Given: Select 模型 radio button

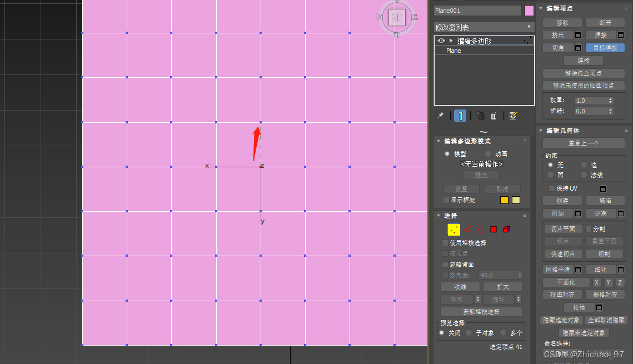Looking at the screenshot, I should (447, 154).
